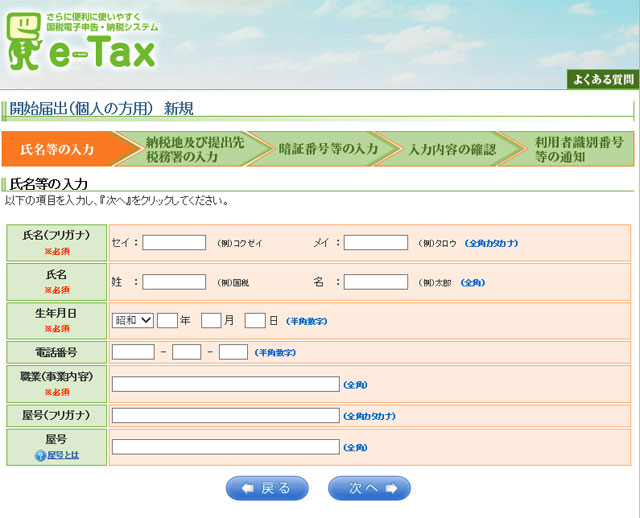Click the e-Tax logo mascot icon
The image size is (640, 518).
23,45
